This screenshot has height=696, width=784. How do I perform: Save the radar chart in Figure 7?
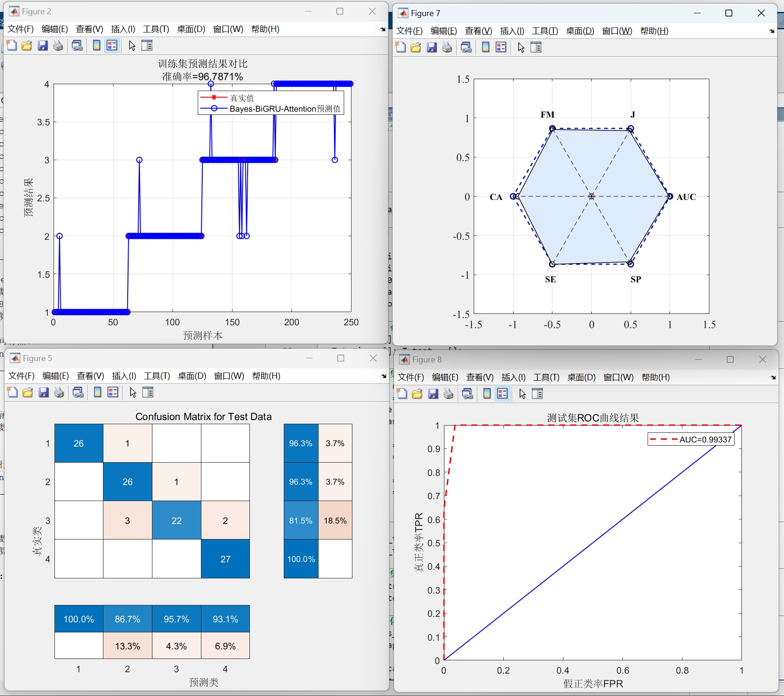coord(432,47)
